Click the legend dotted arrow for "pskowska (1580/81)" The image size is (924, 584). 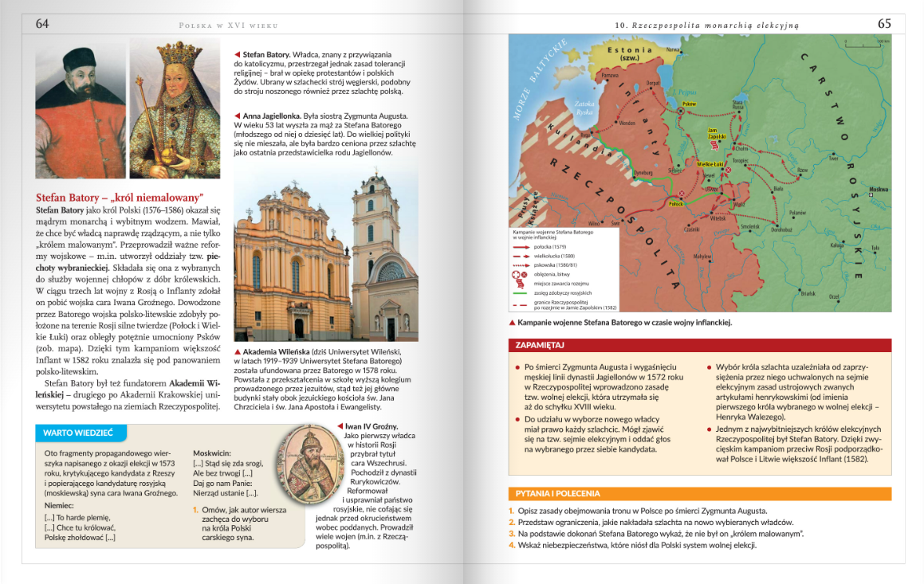pos(521,265)
